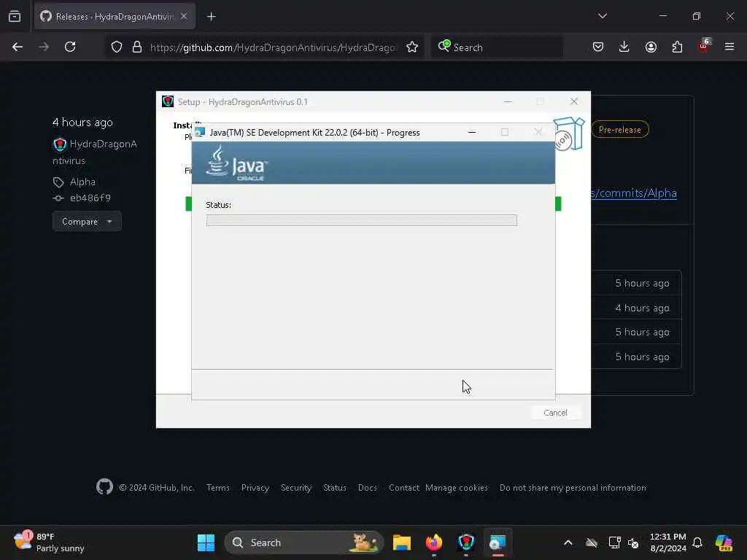Open the Security footer link

296,488
